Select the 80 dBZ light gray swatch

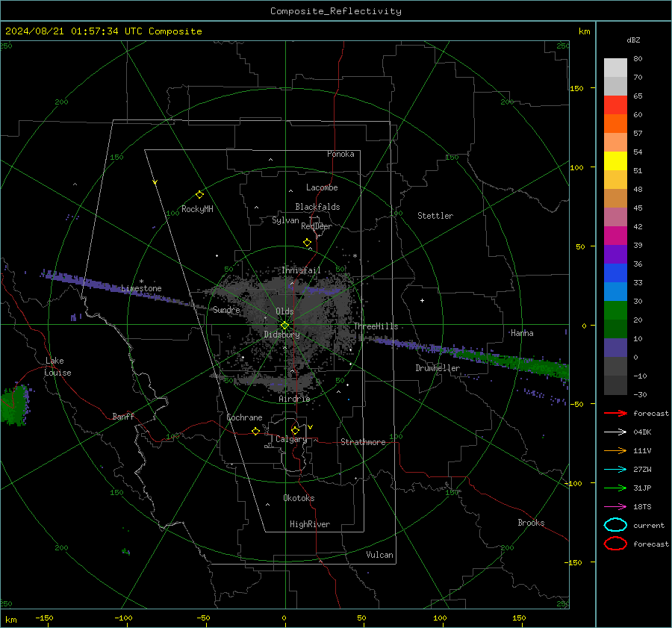[615, 67]
